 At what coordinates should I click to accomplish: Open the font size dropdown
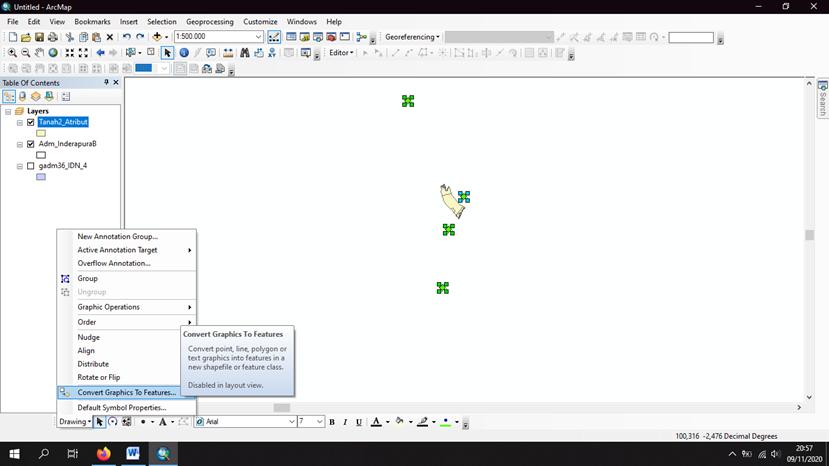pyautogui.click(x=319, y=422)
